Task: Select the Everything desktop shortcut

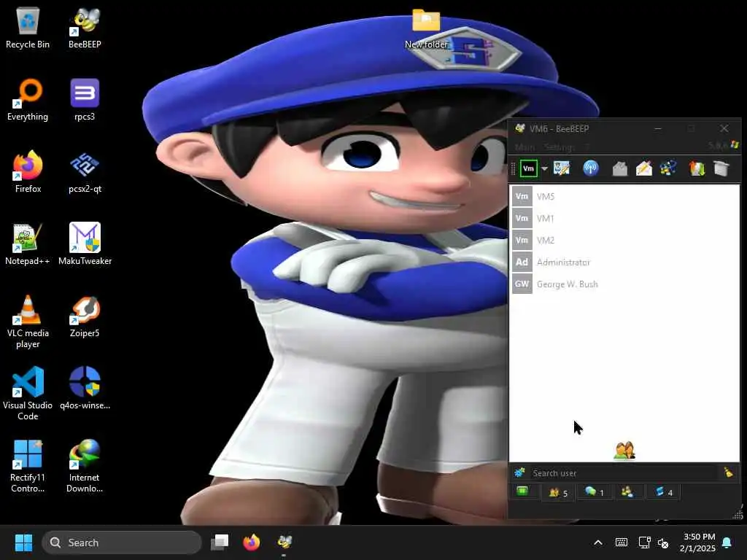Action: 28,100
